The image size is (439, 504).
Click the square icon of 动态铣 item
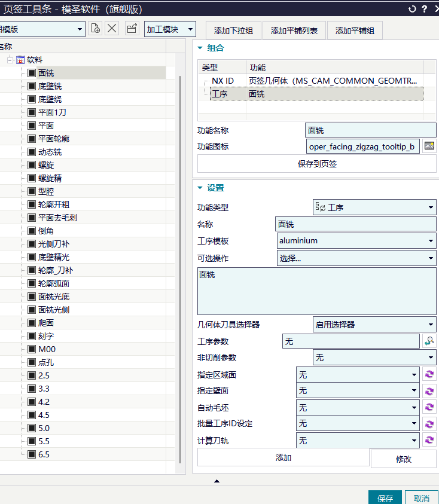[x=32, y=152]
